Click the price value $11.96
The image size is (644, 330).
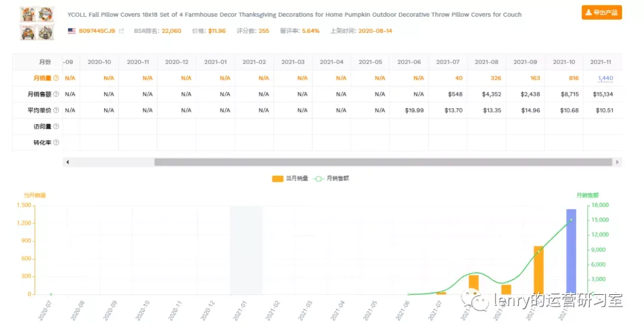coord(217,31)
